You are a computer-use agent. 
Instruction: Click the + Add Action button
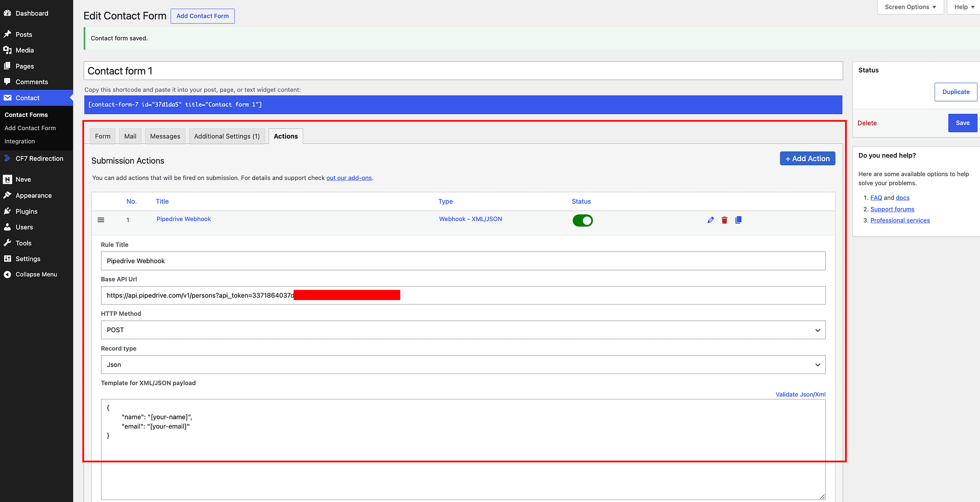point(807,159)
